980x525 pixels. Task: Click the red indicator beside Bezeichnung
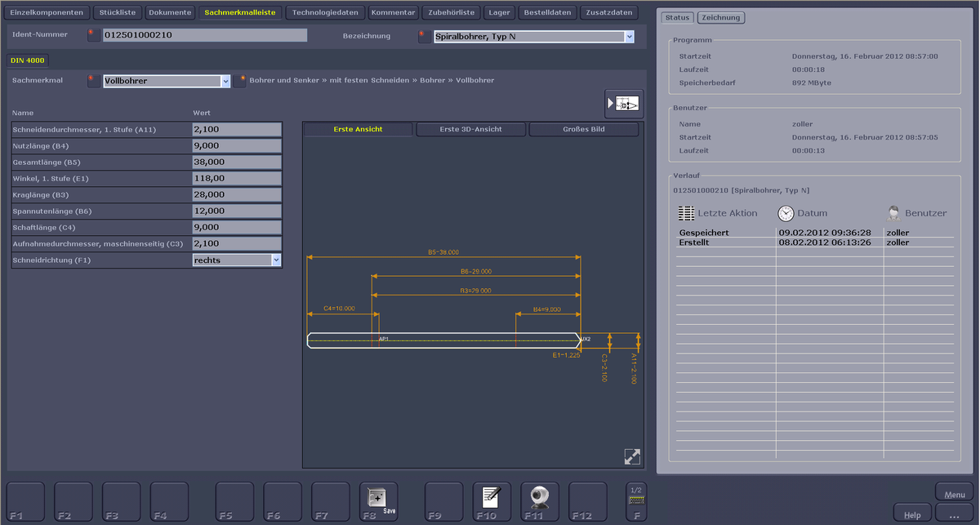click(x=424, y=36)
